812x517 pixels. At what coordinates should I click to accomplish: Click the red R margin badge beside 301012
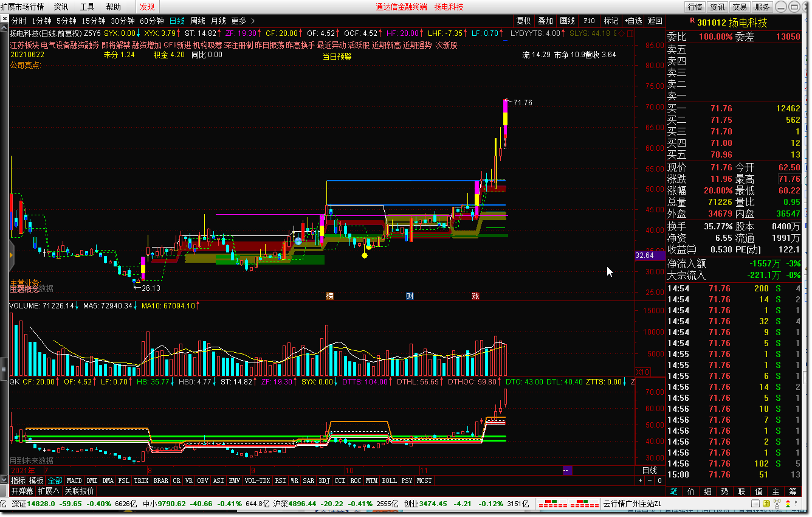(x=692, y=21)
